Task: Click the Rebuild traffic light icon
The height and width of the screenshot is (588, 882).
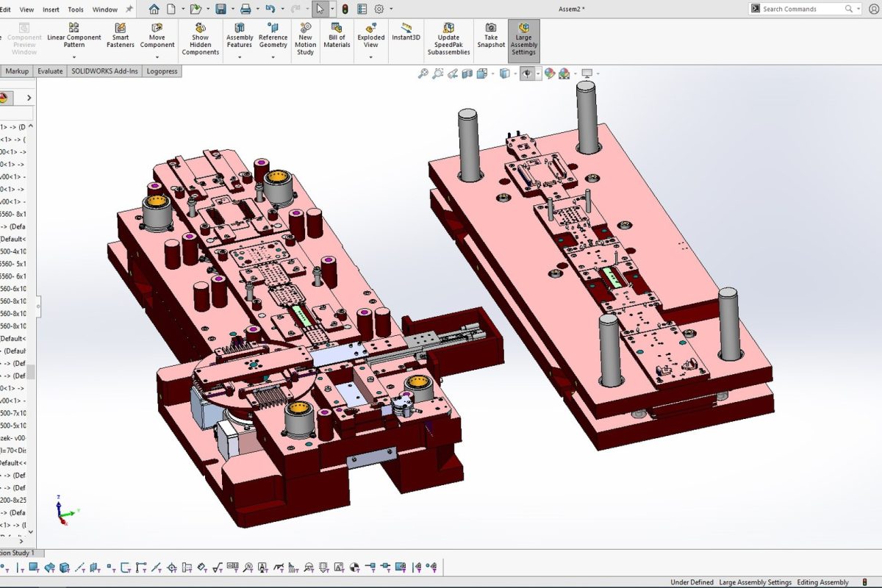Action: [x=345, y=9]
